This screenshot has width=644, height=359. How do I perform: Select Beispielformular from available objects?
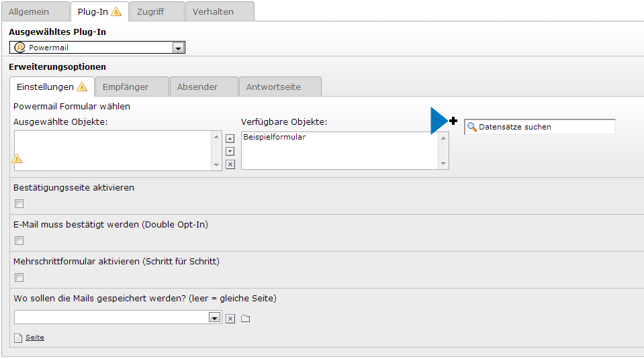point(274,137)
